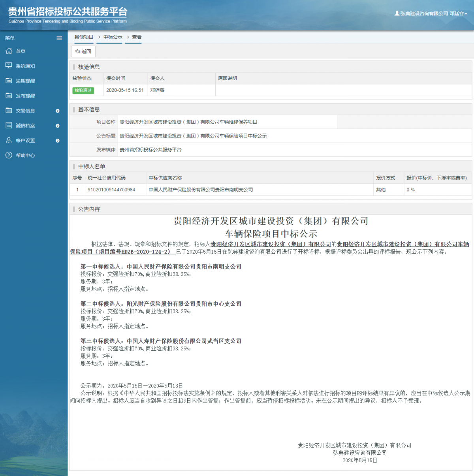Click the 返回 back button
Image resolution: width=474 pixels, height=476 pixels.
[83, 51]
